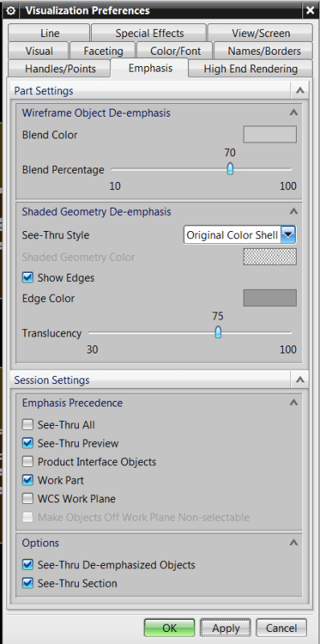Collapse the Part Settings section
Viewport: 320px width, 644px height.
coord(300,91)
